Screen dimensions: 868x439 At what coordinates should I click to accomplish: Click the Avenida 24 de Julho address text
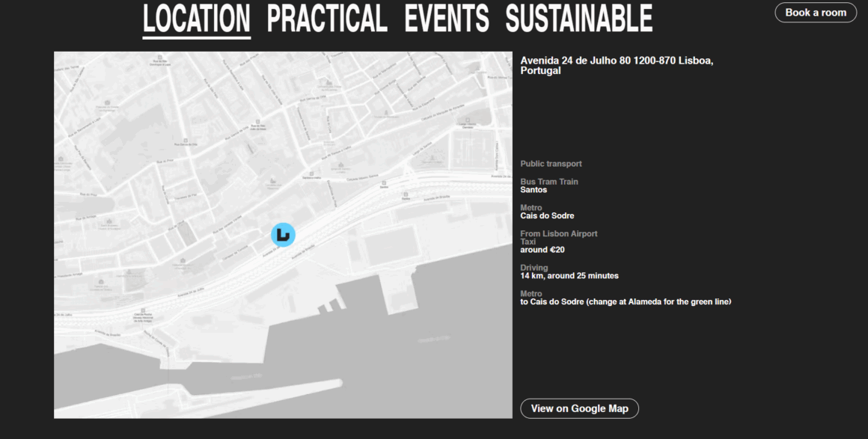tap(616, 66)
